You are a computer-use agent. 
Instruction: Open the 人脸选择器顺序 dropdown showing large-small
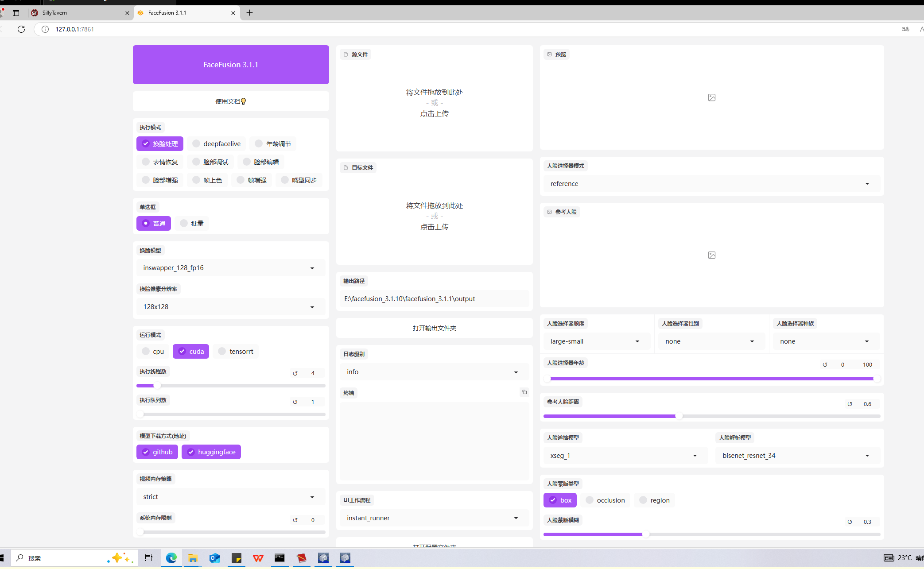coord(597,341)
